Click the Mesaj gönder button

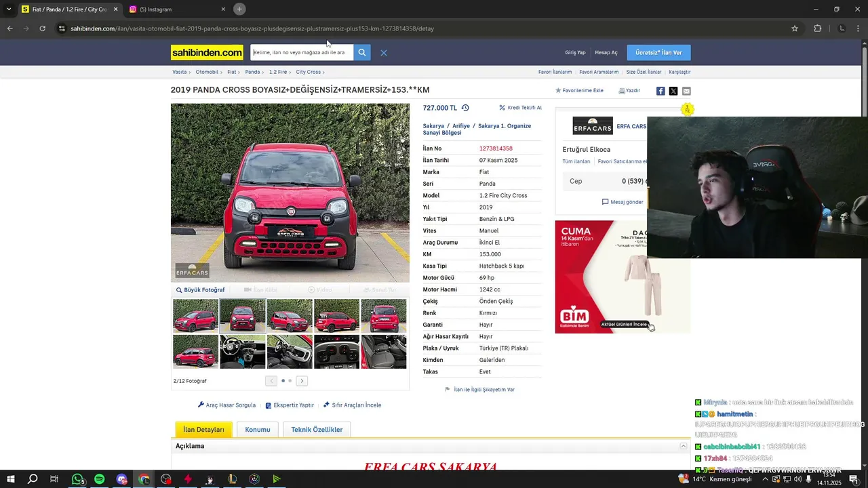point(623,202)
